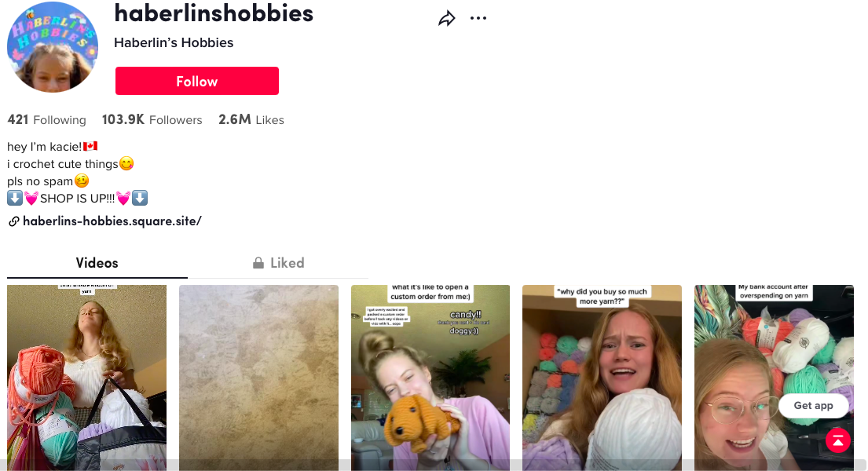Switch to the Videos tab
The width and height of the screenshot is (868, 471).
97,263
